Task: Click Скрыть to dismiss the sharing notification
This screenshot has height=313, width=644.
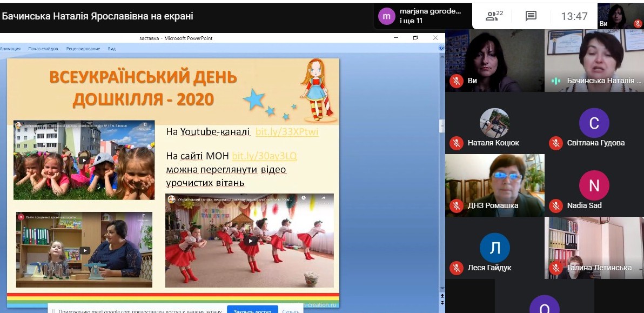Action: click(291, 310)
